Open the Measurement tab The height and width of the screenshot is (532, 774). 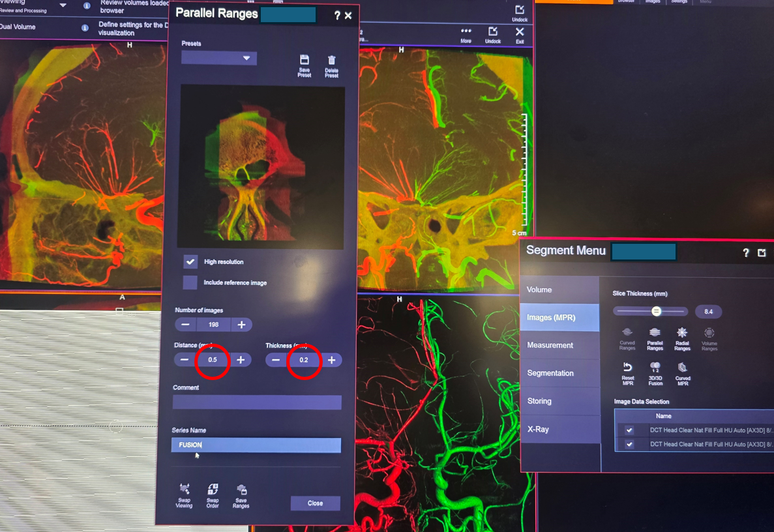click(551, 345)
